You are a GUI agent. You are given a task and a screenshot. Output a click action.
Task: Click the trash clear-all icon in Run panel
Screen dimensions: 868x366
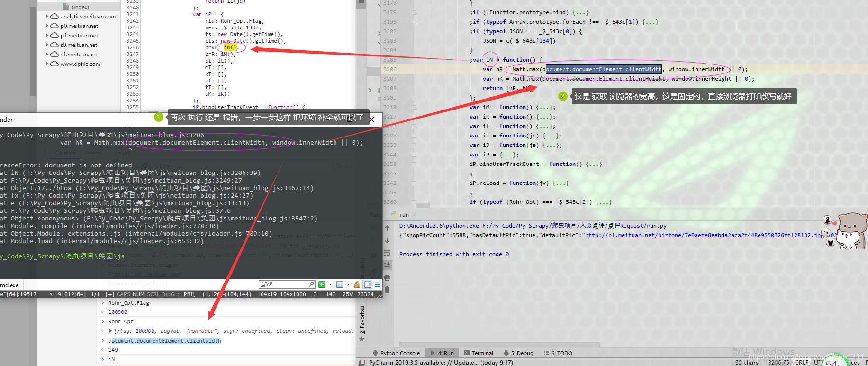(x=387, y=289)
